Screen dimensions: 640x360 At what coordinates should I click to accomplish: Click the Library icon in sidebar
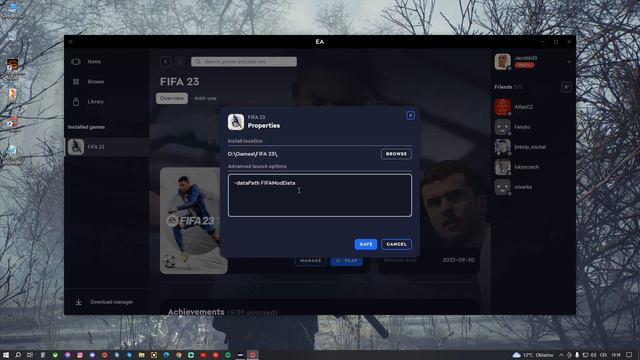(x=76, y=102)
